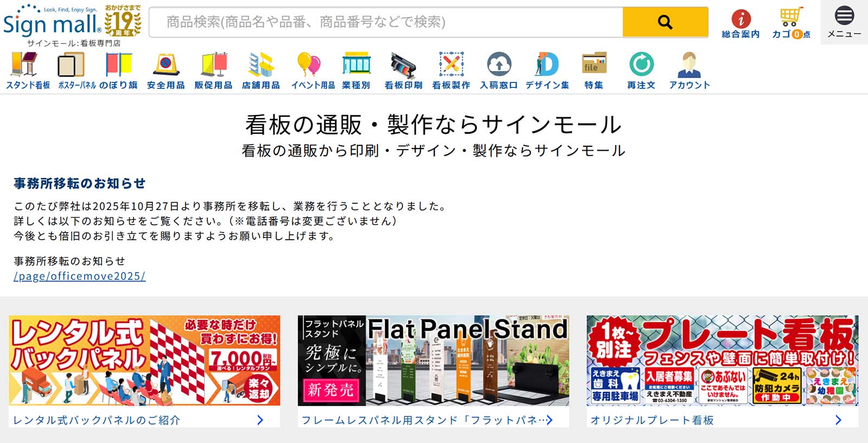Screen dimensions: 868x443
Task: Open the Flat Panel Stand banner image
Action: pos(433,361)
